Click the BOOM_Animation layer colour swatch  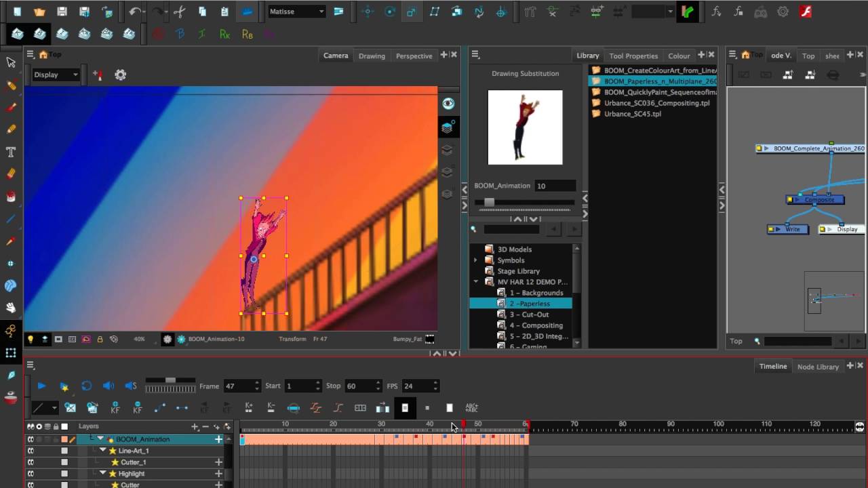(64, 439)
